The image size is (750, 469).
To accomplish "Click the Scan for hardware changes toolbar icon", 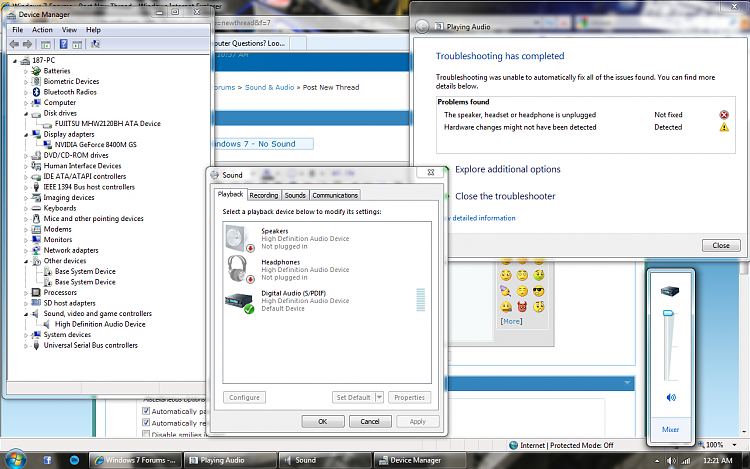I will click(x=95, y=44).
